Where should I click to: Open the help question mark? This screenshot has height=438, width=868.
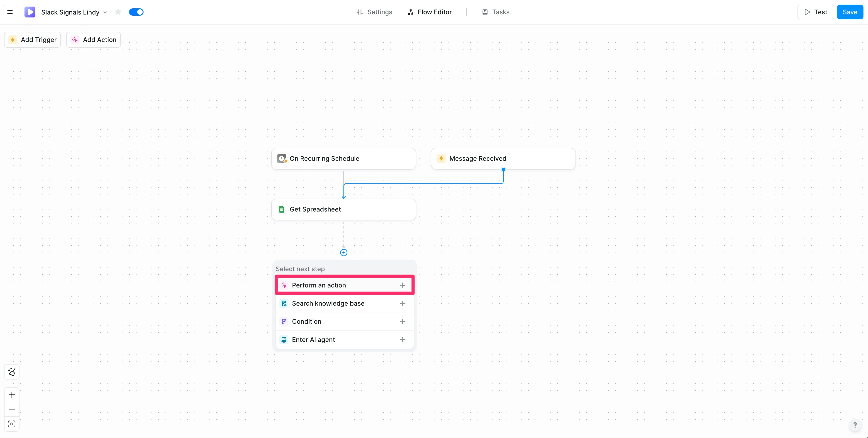pos(855,425)
